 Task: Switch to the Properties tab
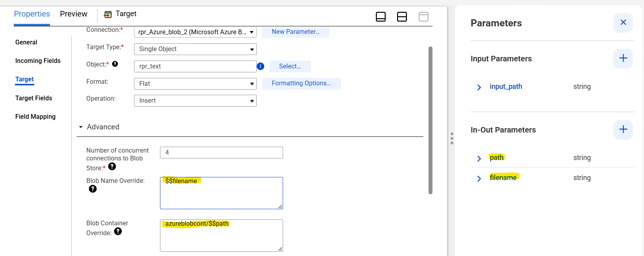coord(32,14)
